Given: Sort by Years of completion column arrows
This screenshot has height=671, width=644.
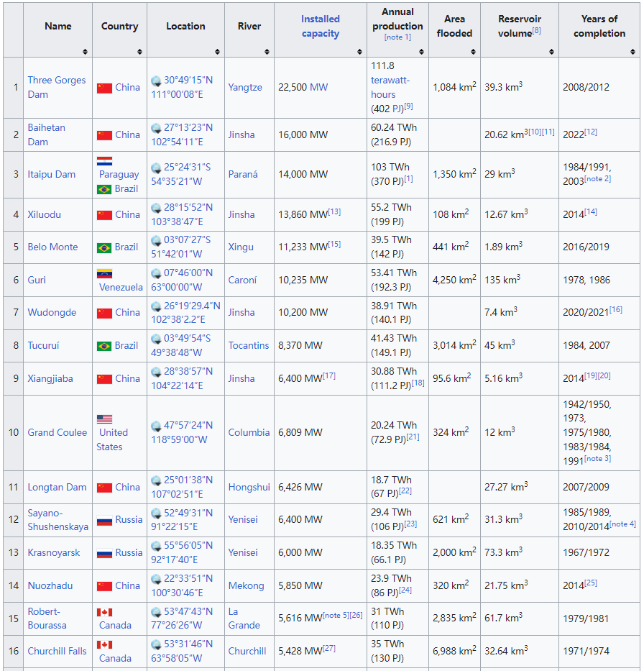Looking at the screenshot, I should pos(633,52).
